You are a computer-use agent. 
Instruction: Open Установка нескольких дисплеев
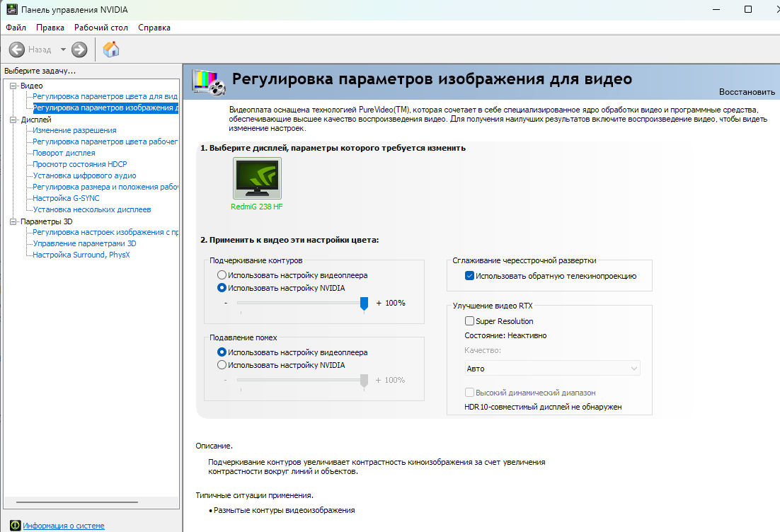pos(91,209)
